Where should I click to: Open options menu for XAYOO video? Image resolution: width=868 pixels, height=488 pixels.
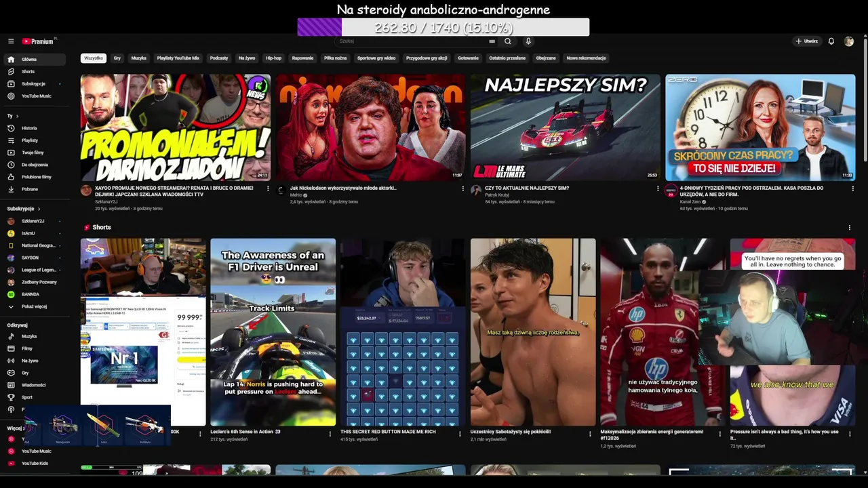(268, 188)
